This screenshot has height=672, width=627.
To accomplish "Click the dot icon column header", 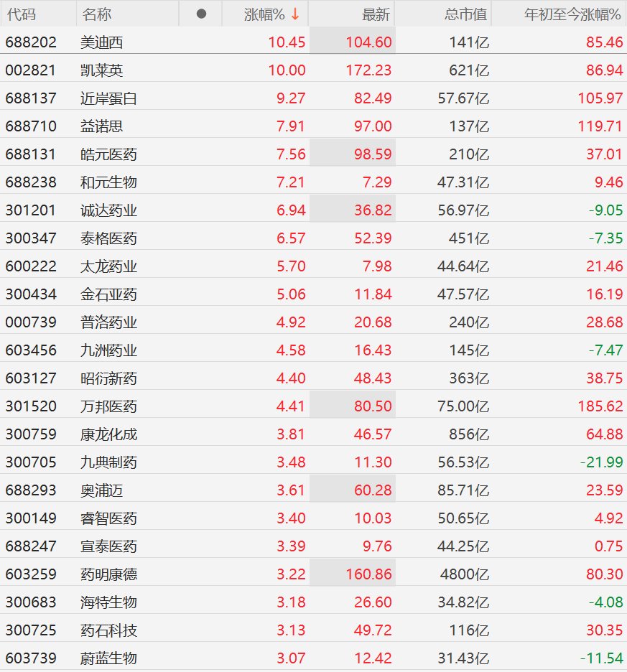I will [x=201, y=14].
